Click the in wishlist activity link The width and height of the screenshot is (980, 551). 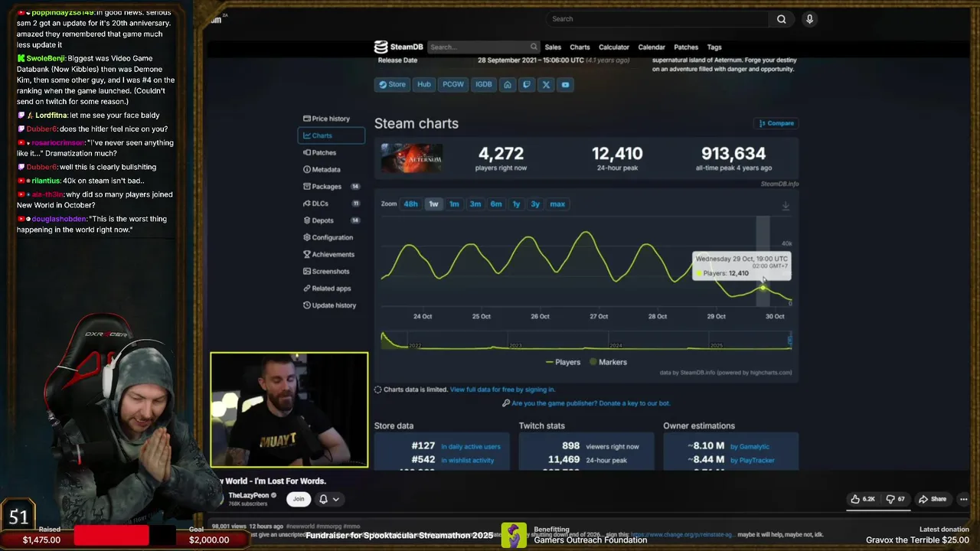[x=467, y=460]
